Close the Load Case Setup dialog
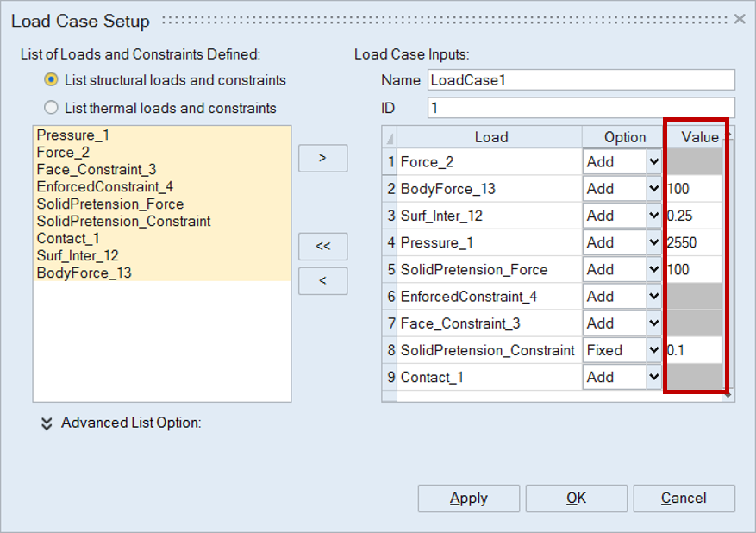 coord(739,19)
